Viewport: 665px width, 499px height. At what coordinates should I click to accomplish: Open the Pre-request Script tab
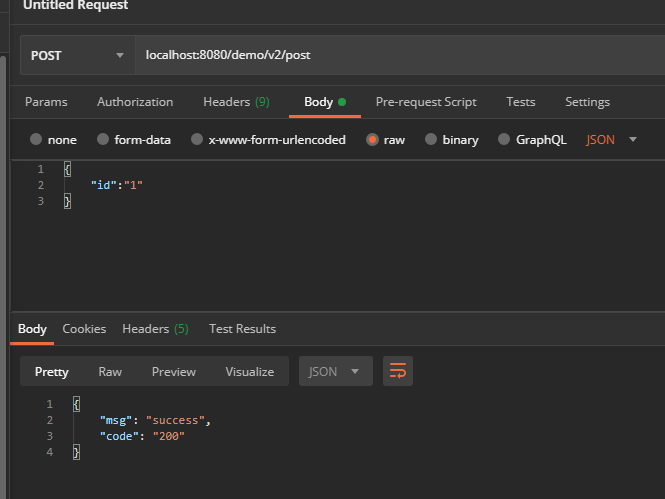(x=426, y=102)
